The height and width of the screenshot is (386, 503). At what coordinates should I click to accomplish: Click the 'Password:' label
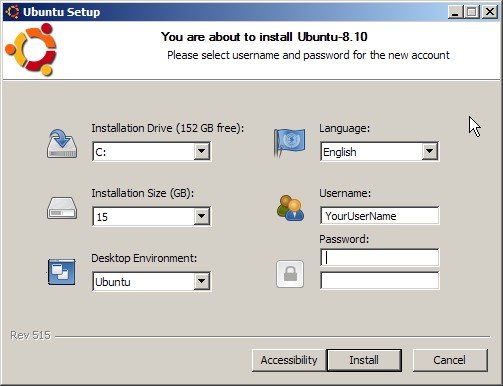[344, 239]
